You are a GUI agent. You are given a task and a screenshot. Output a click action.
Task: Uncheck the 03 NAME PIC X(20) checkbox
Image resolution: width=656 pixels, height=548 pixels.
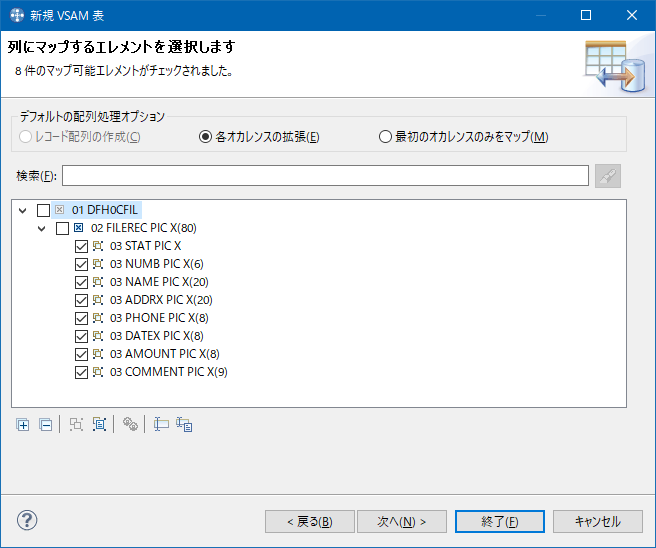[81, 282]
